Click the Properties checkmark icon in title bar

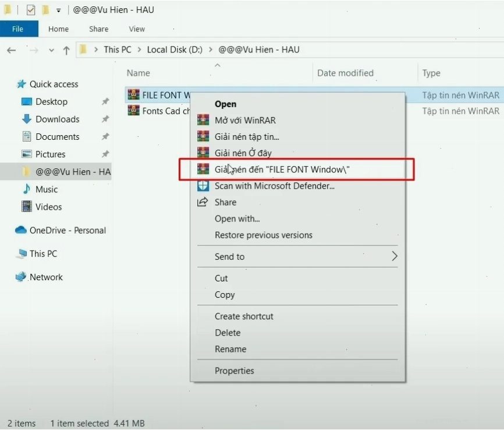(30, 10)
